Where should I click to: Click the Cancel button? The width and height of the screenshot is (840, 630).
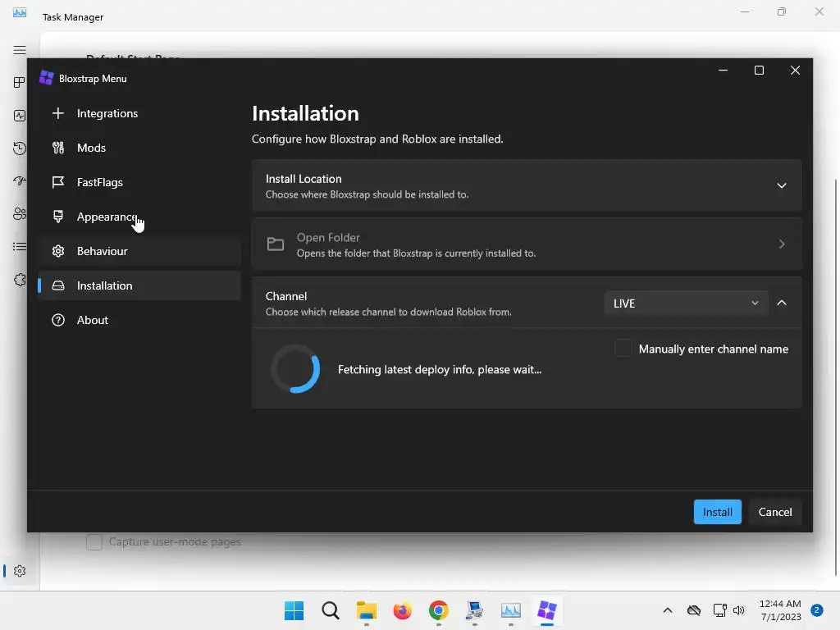click(x=774, y=512)
